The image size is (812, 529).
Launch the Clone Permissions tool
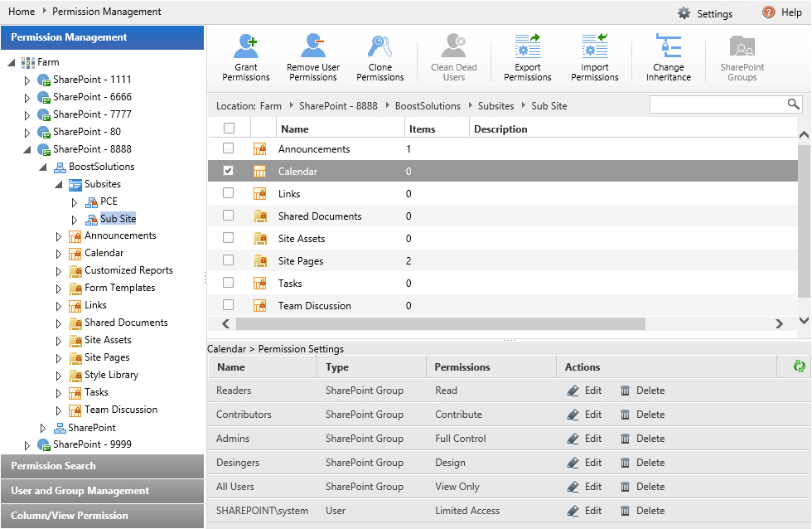click(379, 57)
